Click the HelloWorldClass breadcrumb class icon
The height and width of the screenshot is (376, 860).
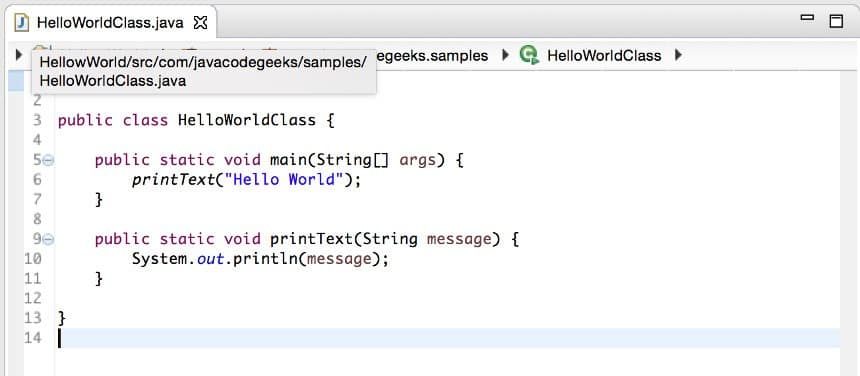pyautogui.click(x=529, y=55)
